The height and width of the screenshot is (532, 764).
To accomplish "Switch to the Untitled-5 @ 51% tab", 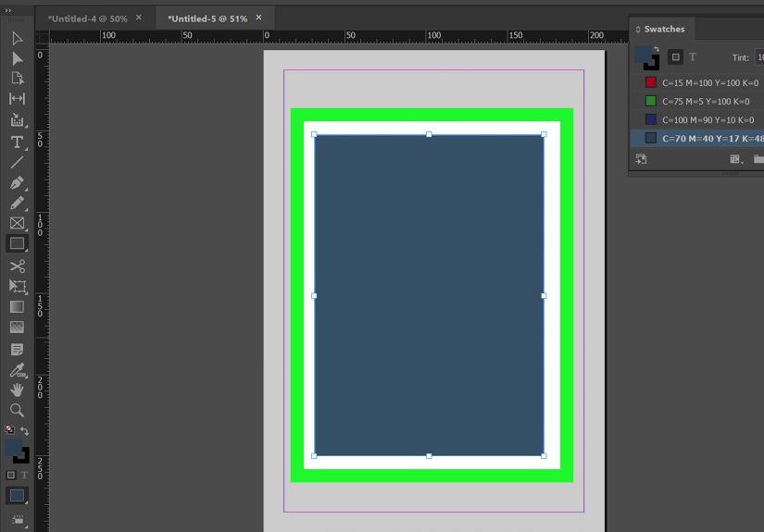I will [x=207, y=19].
